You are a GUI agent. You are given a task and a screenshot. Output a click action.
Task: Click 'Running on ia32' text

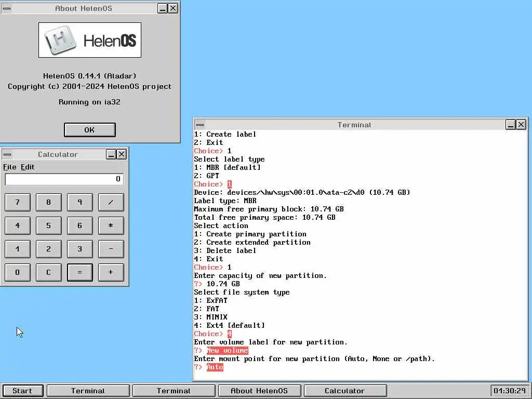click(x=89, y=102)
